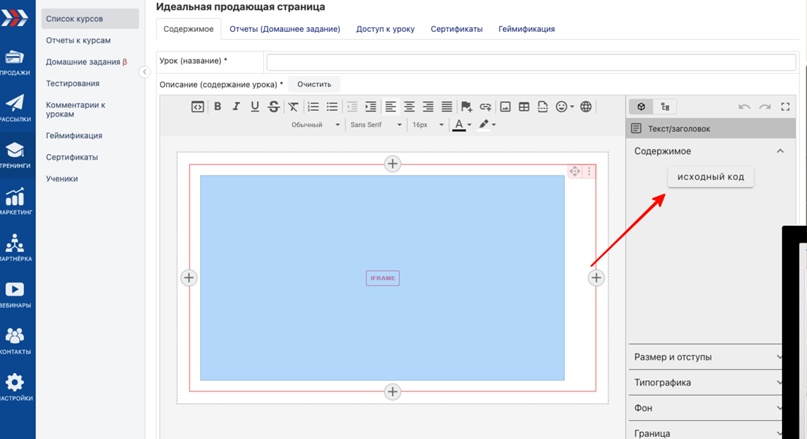Image resolution: width=807 pixels, height=439 pixels.
Task: Open the Тренинги sidebar section
Action: (15, 155)
